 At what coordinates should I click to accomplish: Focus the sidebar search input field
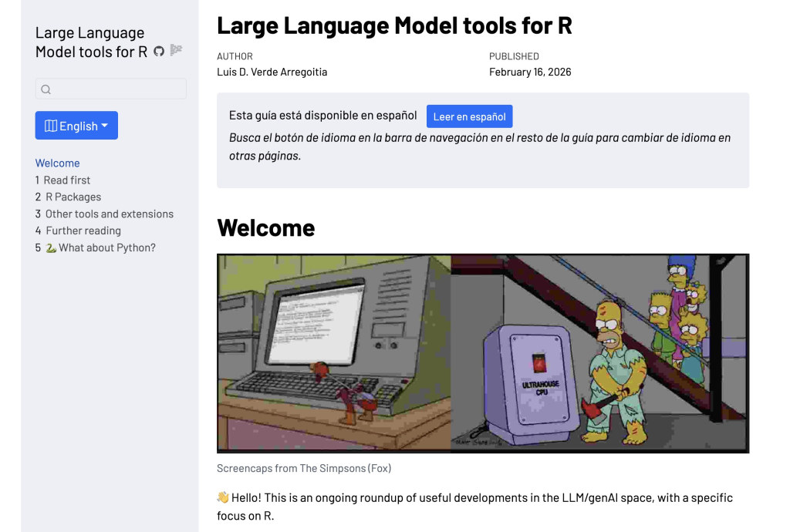point(111,89)
